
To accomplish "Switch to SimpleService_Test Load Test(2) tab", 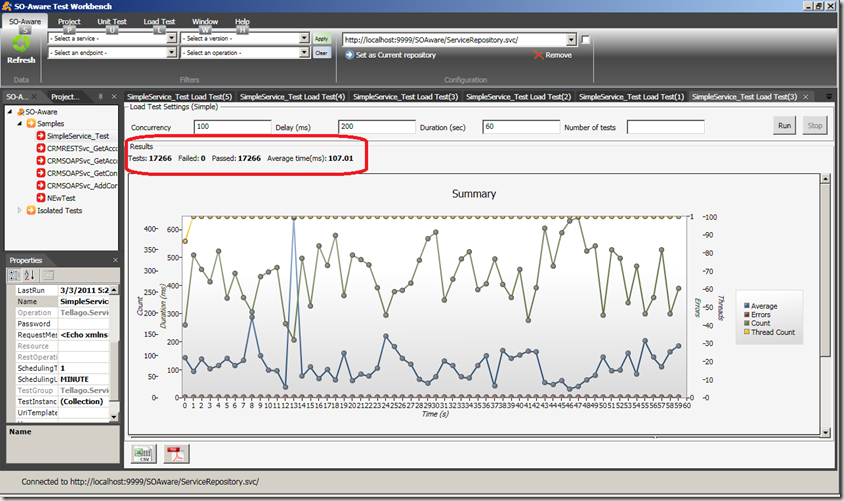I will [x=518, y=97].
